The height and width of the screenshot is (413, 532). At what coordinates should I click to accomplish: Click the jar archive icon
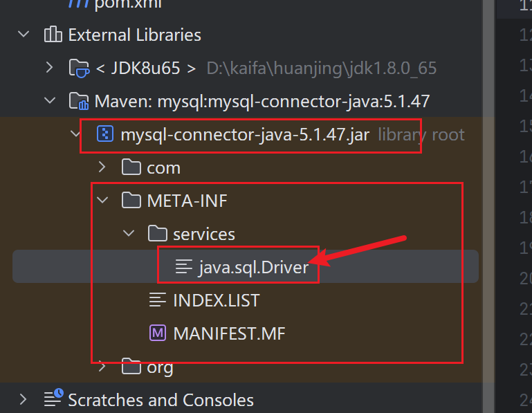click(x=105, y=134)
